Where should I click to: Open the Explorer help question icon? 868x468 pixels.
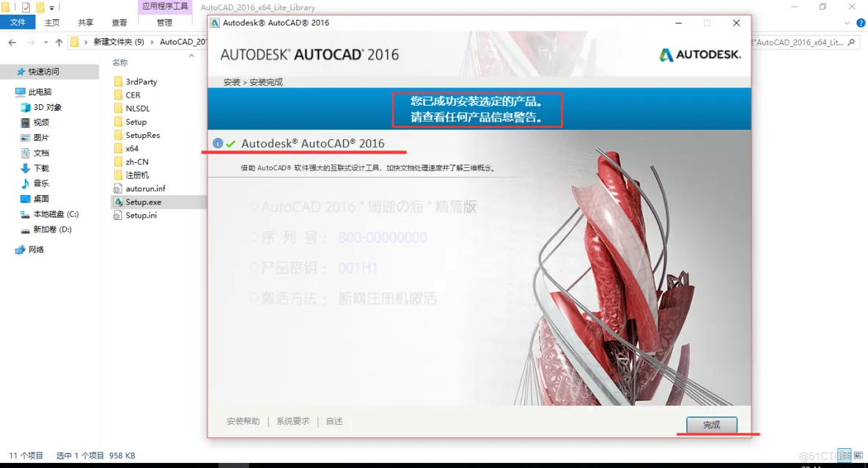(861, 23)
